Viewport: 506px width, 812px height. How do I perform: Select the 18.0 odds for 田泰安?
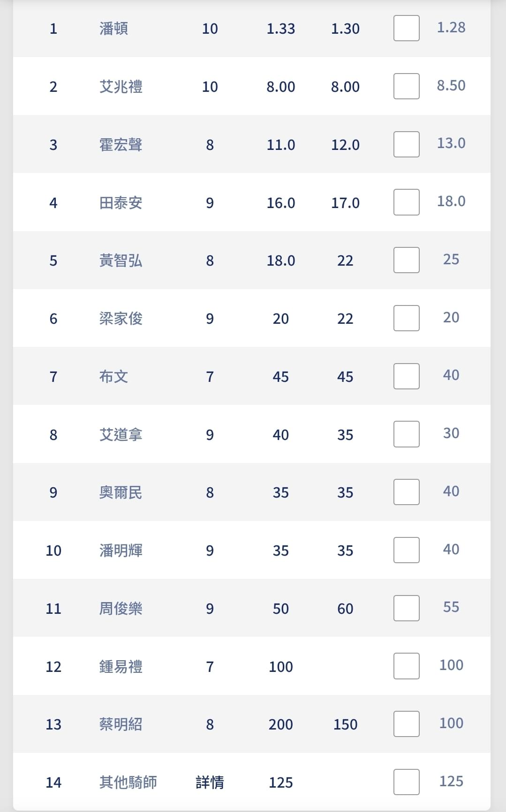point(451,201)
